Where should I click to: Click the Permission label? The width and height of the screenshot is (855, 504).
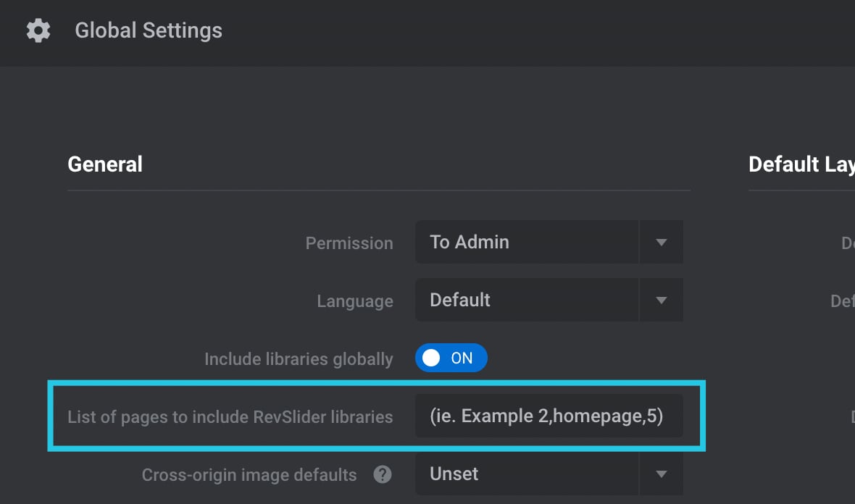click(x=349, y=243)
